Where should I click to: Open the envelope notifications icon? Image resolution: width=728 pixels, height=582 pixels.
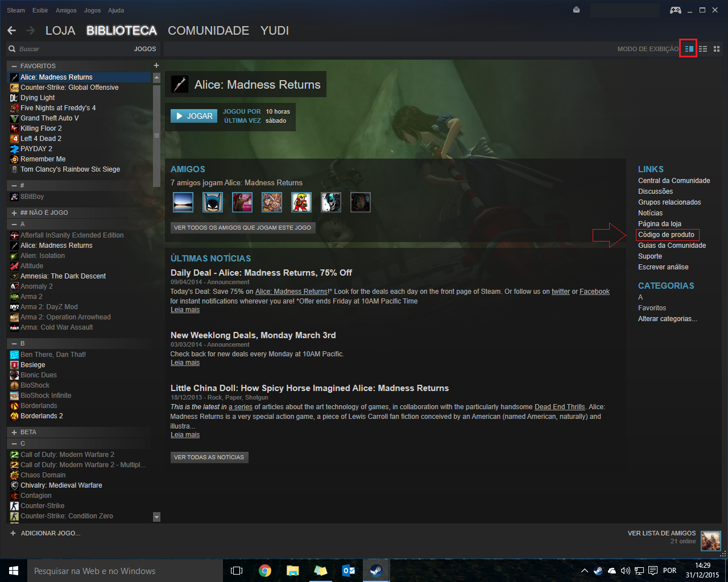576,10
